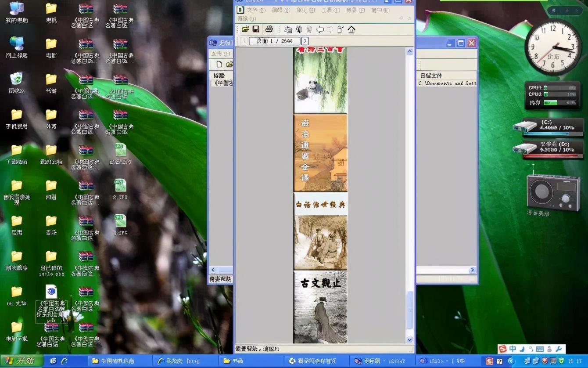Open the 工具 menu in viewer window
This screenshot has height=368, width=588.
tap(331, 10)
